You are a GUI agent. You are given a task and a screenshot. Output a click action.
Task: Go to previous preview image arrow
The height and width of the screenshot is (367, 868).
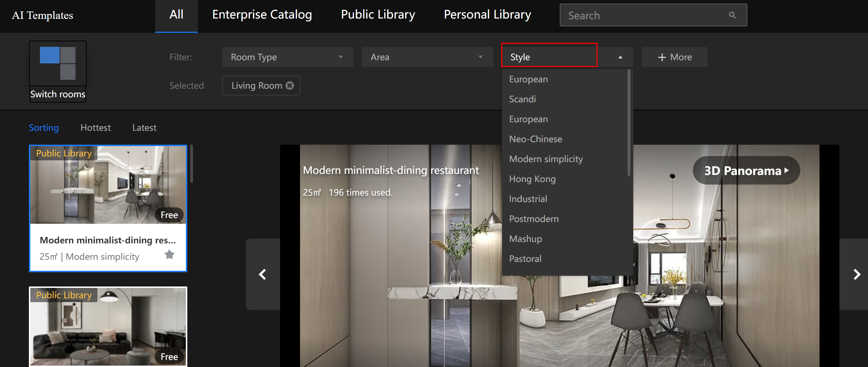click(263, 274)
